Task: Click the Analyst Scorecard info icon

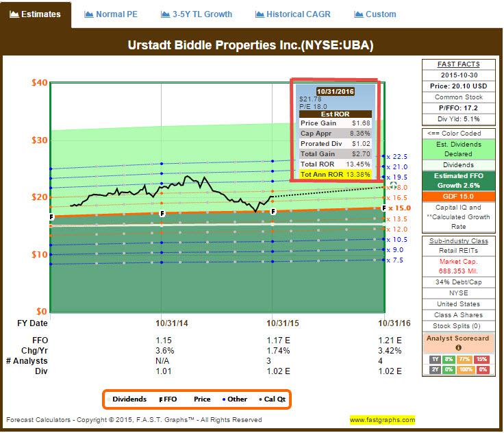Action: pos(458,348)
